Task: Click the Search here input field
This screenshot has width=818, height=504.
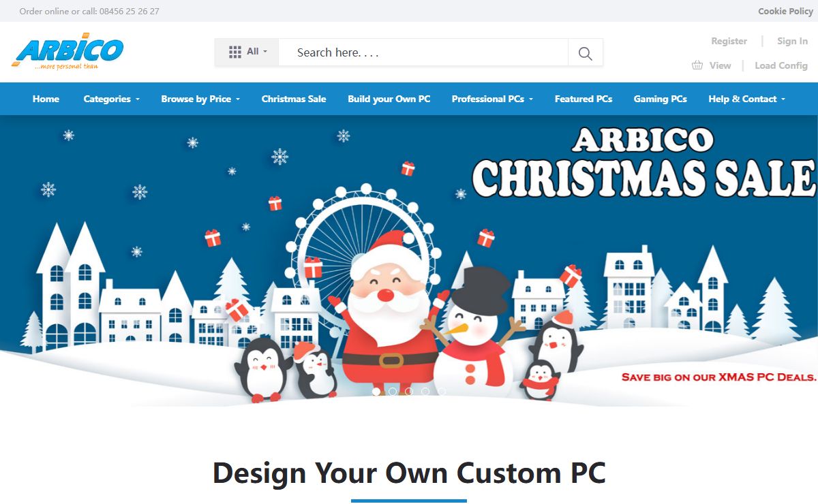Action: click(x=423, y=52)
